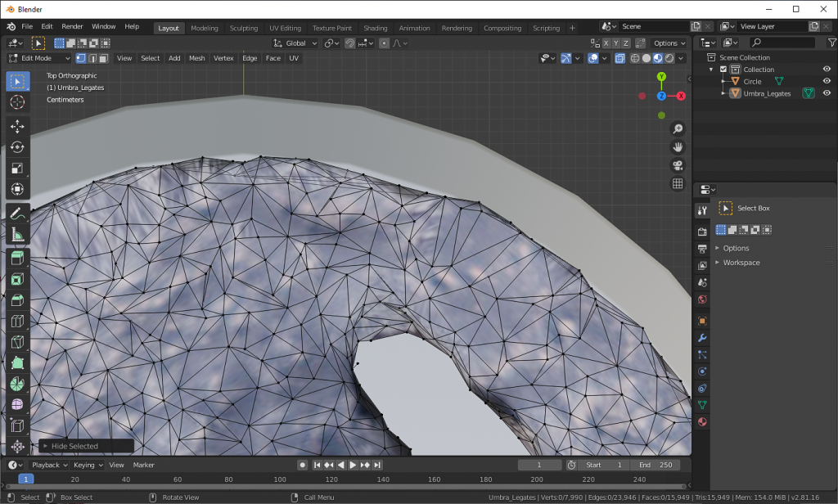Open the Modifier Properties tab (wrench icon)
The width and height of the screenshot is (838, 504).
point(701,337)
